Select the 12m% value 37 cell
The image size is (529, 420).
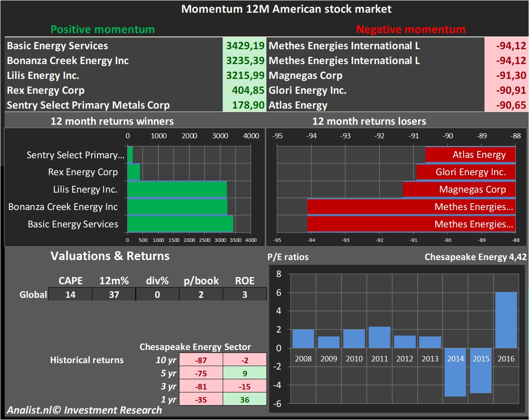(114, 294)
